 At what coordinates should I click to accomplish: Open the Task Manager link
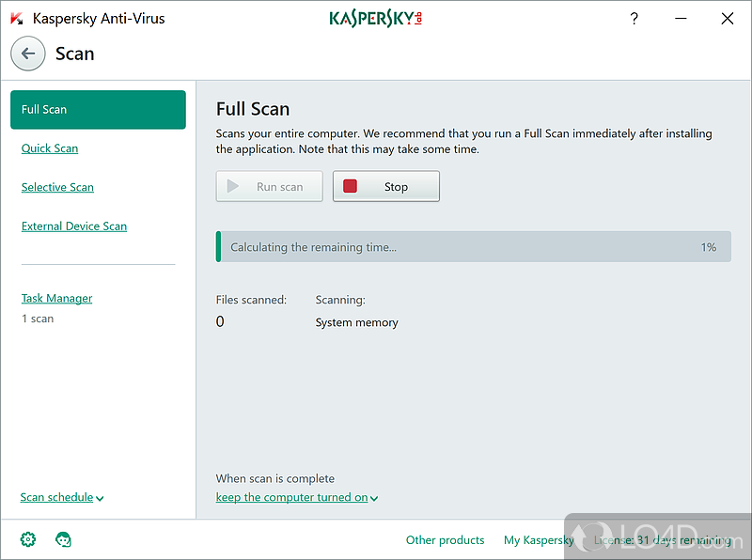coord(56,299)
